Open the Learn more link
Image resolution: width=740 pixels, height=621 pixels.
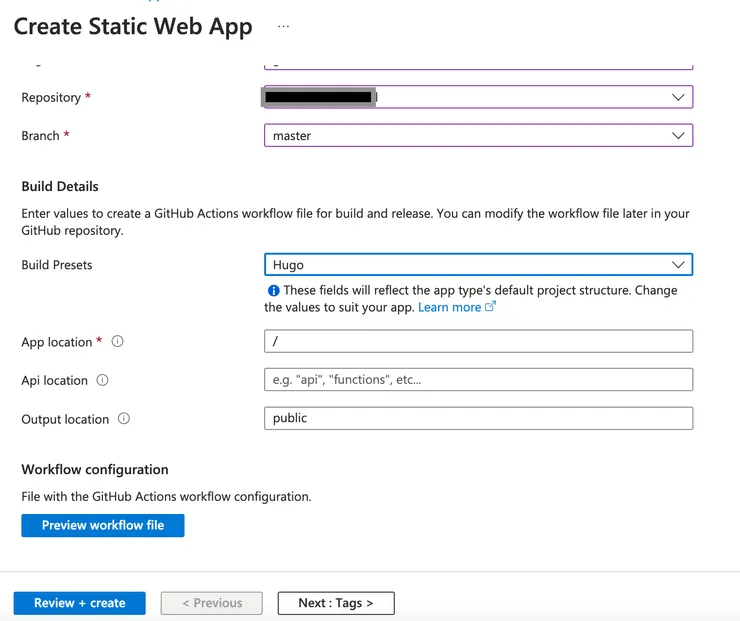(x=449, y=307)
